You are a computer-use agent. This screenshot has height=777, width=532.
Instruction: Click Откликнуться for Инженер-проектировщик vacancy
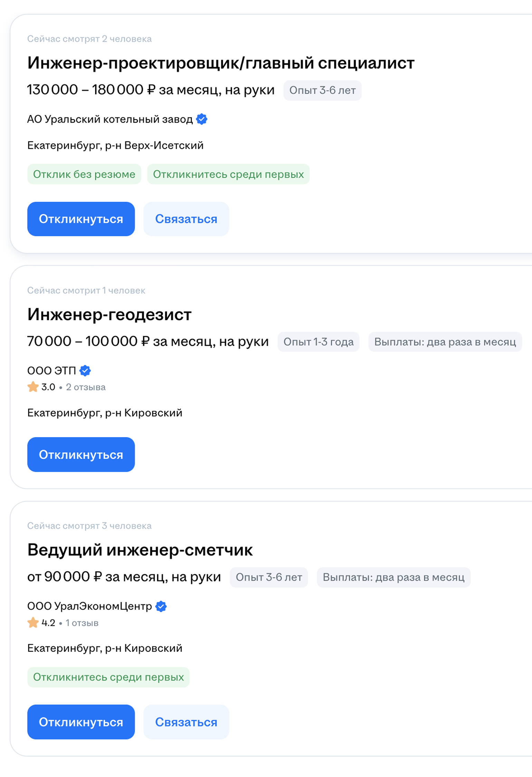point(81,219)
